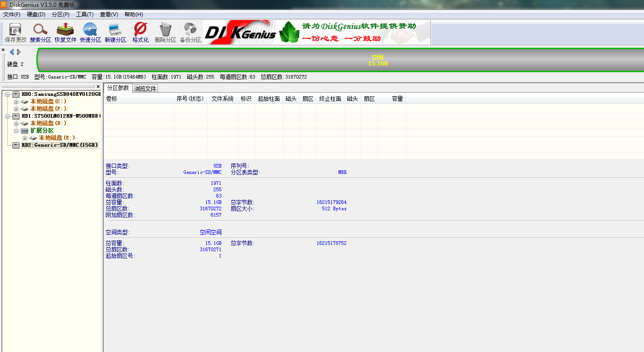This screenshot has width=644, height=352.
Task: Open the 硬盘(D) menu
Action: (36, 15)
